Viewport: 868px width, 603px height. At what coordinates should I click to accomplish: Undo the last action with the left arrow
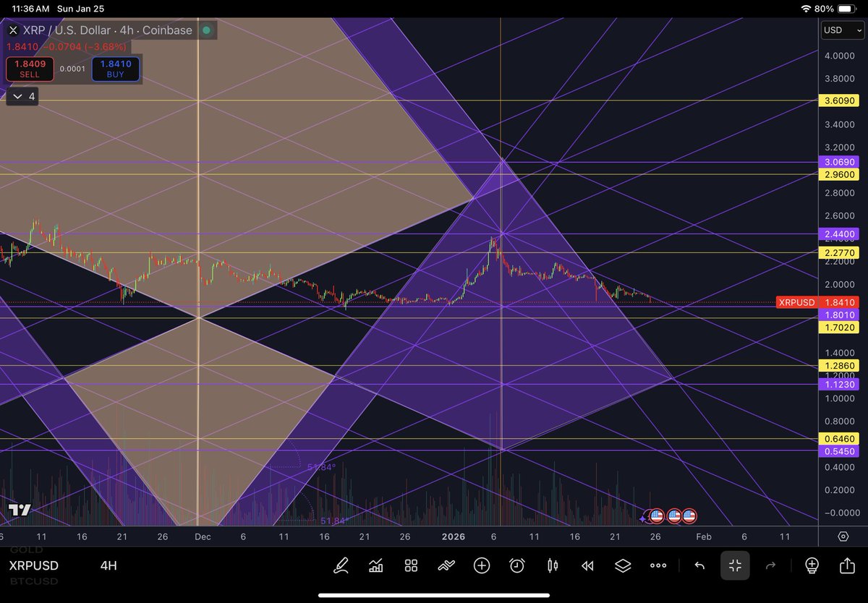tap(699, 565)
